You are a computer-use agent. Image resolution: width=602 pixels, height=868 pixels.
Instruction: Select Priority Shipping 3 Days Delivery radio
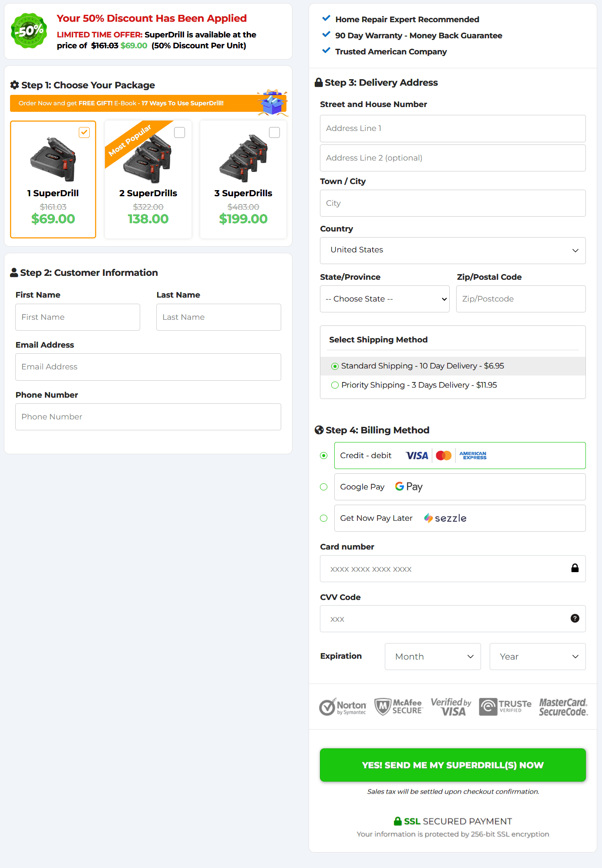pyautogui.click(x=335, y=385)
